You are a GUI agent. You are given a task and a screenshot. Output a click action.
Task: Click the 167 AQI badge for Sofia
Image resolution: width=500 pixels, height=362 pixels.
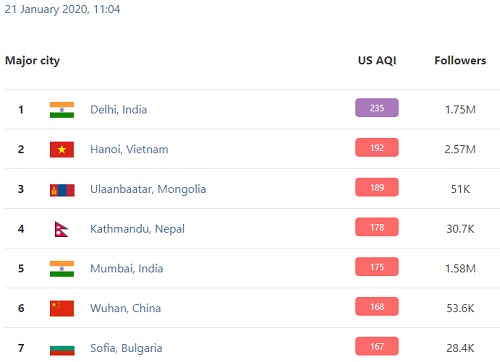[x=377, y=346]
